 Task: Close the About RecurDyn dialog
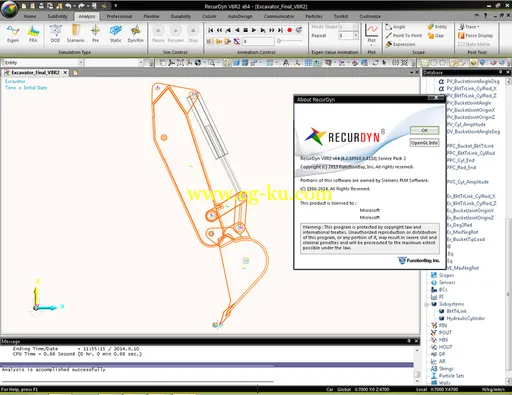tap(436, 98)
